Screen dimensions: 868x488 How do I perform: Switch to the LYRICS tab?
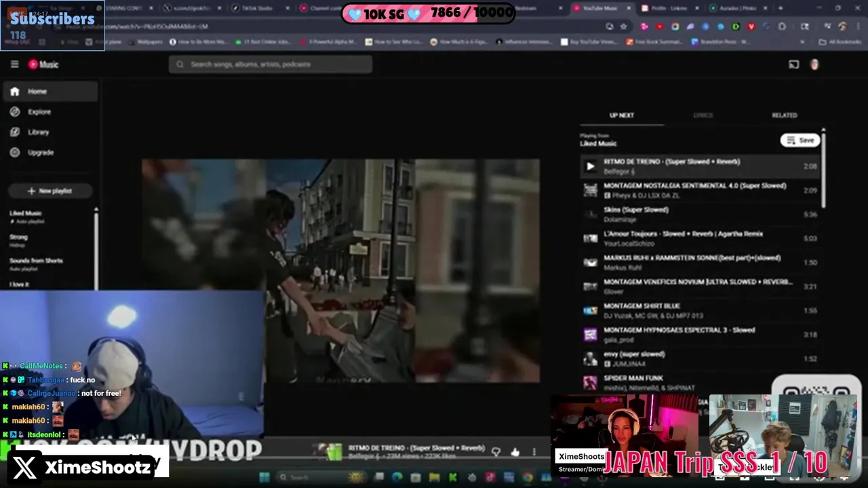pyautogui.click(x=703, y=115)
